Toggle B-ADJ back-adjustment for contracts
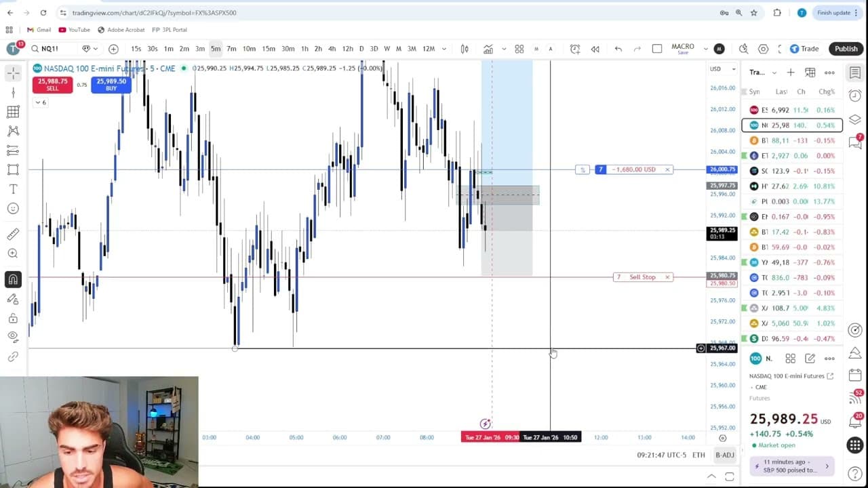868x488 pixels. click(x=724, y=455)
